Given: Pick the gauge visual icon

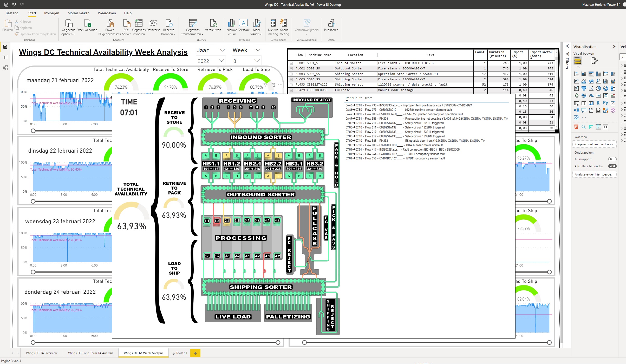Looking at the screenshot, I should 591,96.
